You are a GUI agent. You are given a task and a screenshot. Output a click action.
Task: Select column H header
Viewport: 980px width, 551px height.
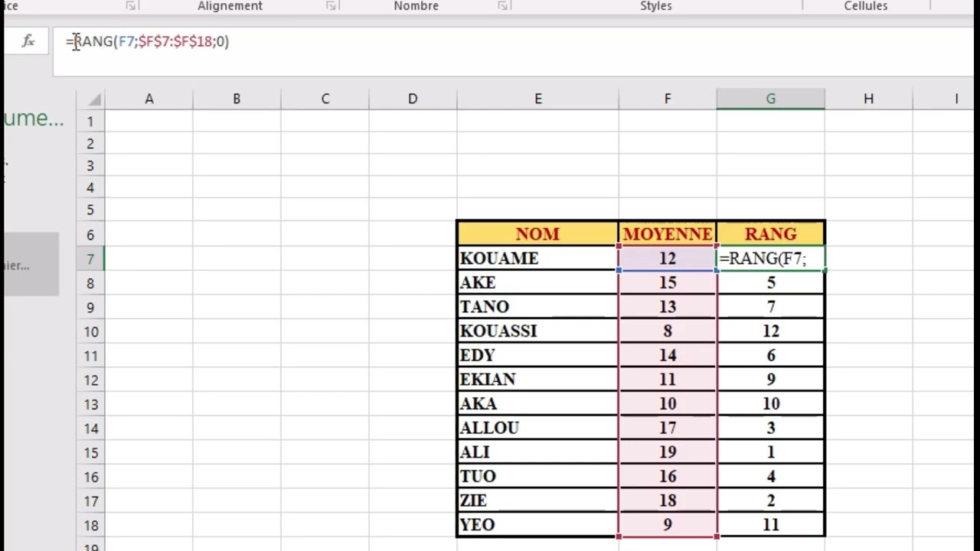click(x=868, y=99)
